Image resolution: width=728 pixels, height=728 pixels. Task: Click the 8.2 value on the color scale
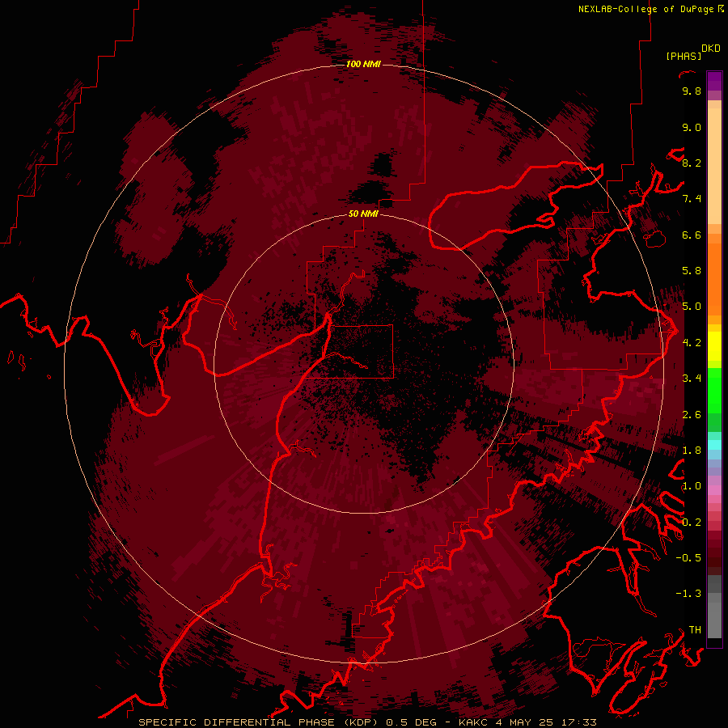692,163
